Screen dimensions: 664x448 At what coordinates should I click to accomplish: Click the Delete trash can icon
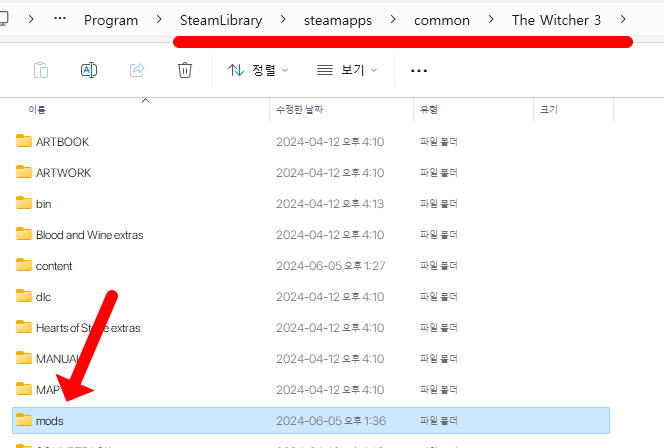185,70
